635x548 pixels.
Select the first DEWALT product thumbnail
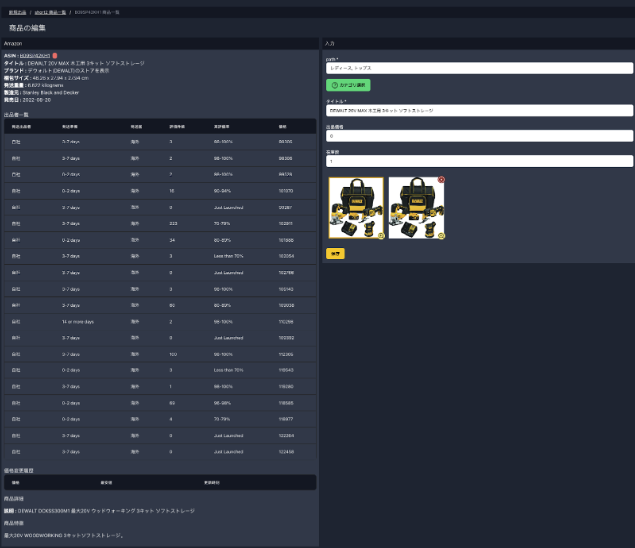tap(356, 208)
